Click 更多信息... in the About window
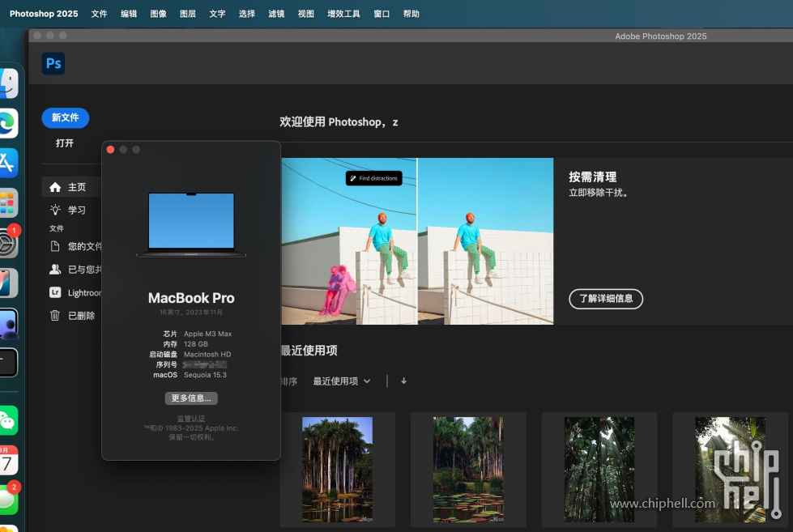Screen dimensions: 793x532 click(x=191, y=398)
